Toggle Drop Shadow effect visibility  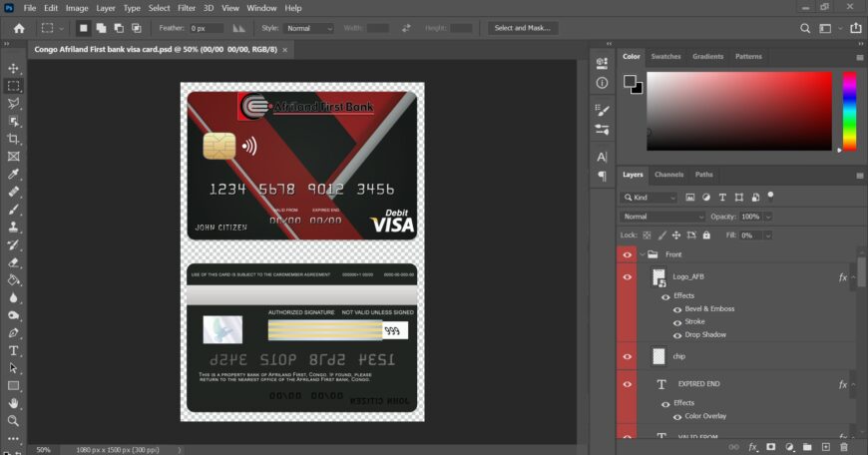click(x=677, y=335)
